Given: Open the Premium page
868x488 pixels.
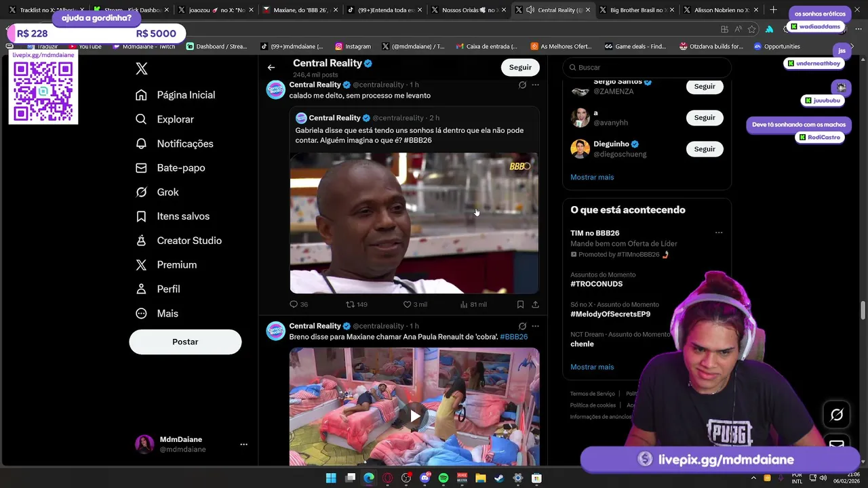Looking at the screenshot, I should [166, 265].
